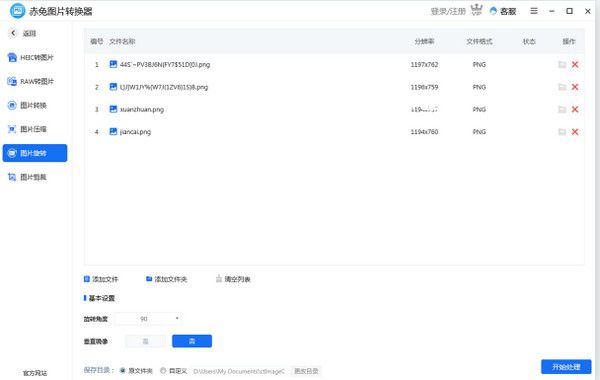Click the 赤兔图片转换器 app logo
600x380 pixels.
[17, 11]
